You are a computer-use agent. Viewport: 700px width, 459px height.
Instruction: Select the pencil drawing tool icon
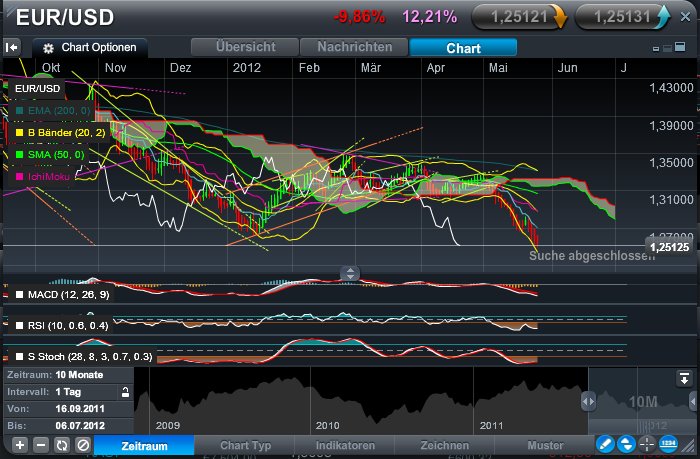[x=605, y=444]
